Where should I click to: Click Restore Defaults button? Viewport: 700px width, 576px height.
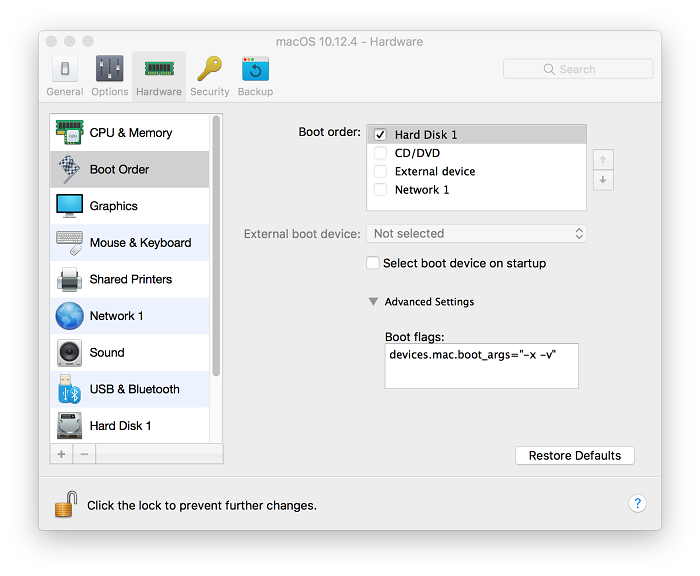pos(575,455)
